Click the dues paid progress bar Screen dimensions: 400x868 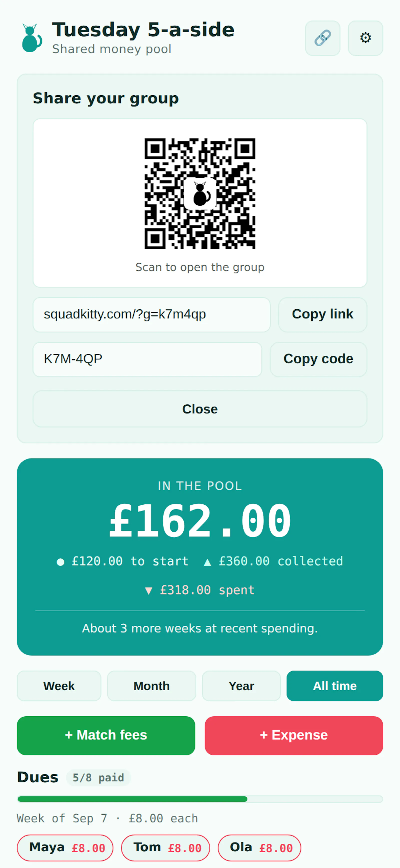tap(200, 799)
